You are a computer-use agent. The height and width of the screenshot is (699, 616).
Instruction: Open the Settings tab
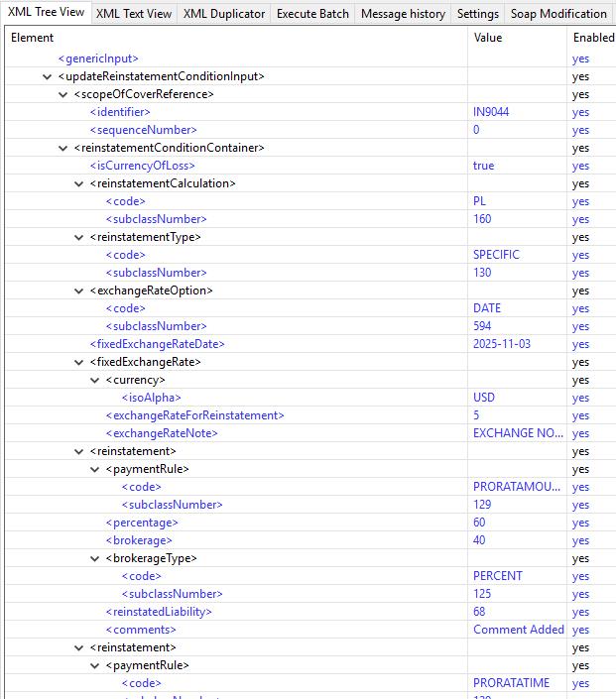478,14
